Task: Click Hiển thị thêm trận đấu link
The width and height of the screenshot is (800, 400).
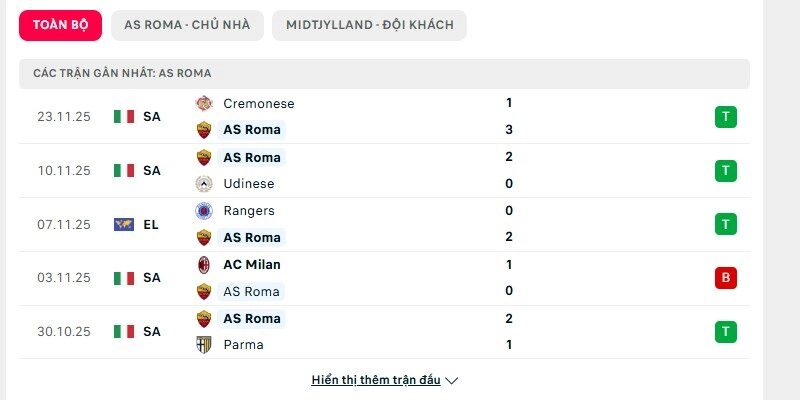Action: [x=375, y=380]
